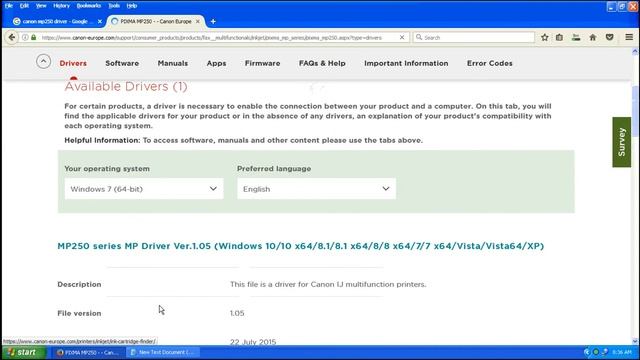Open the Help menu
The image size is (640, 360).
(131, 6)
